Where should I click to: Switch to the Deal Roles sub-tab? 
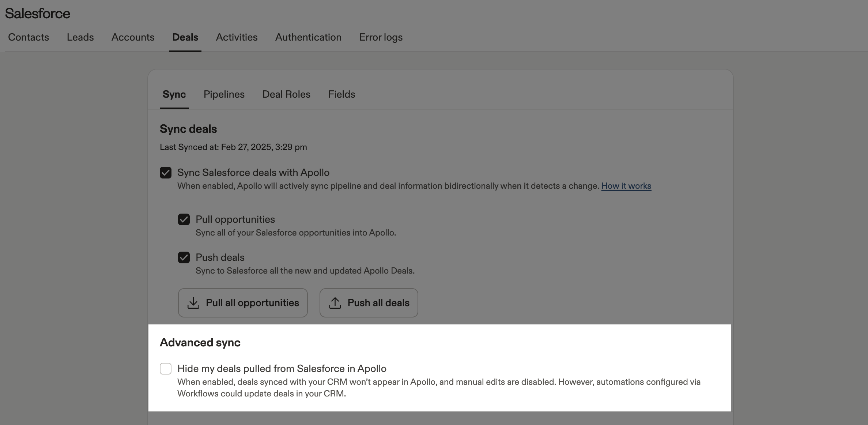(x=286, y=94)
